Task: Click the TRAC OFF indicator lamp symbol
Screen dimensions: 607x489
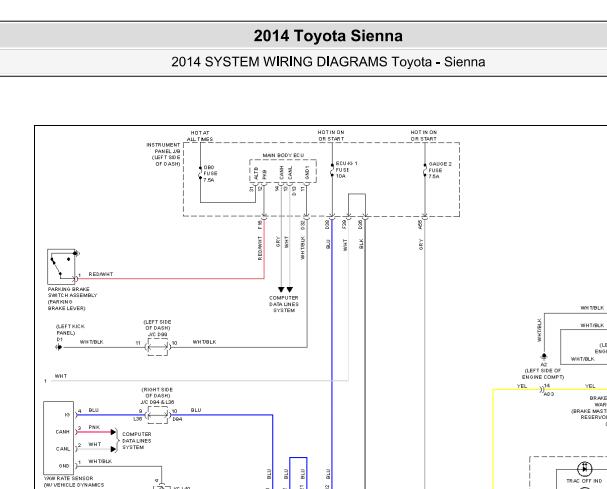Action: 585,469
